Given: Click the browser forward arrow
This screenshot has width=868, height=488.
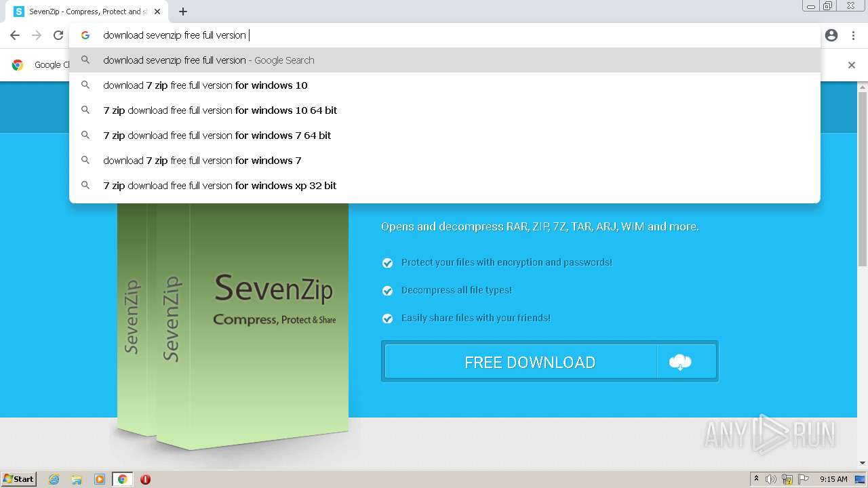Looking at the screenshot, I should tap(37, 35).
